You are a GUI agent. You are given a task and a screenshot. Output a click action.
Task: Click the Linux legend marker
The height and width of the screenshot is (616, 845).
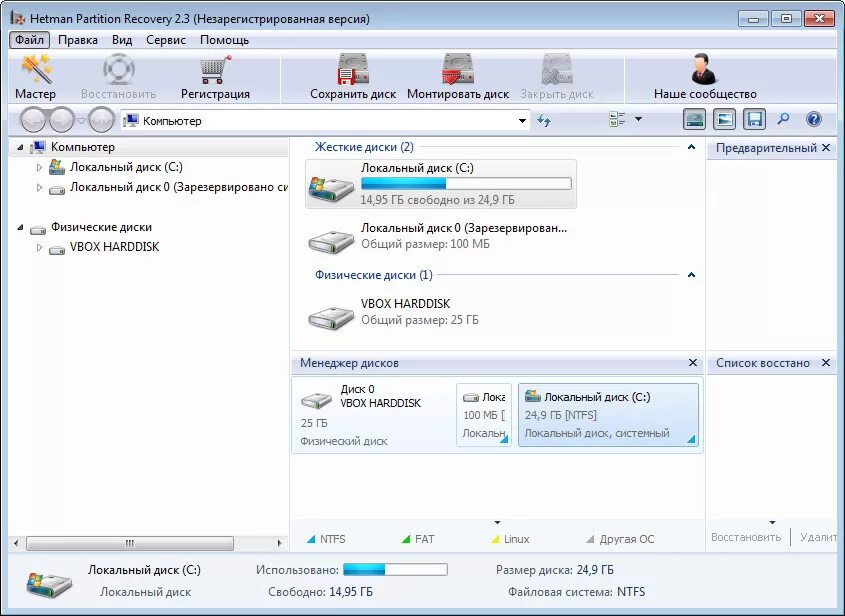tap(495, 539)
